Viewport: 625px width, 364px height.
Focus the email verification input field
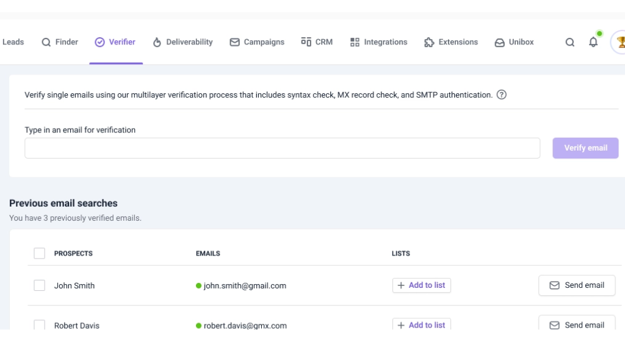click(282, 148)
